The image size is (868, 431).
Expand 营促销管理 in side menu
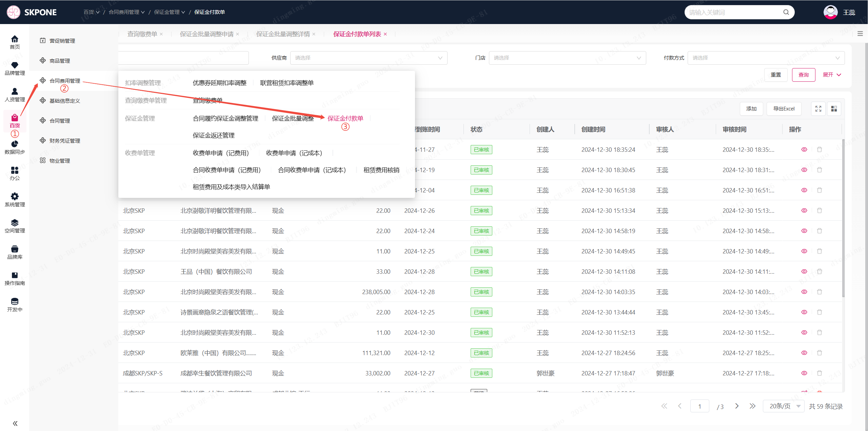coord(62,41)
